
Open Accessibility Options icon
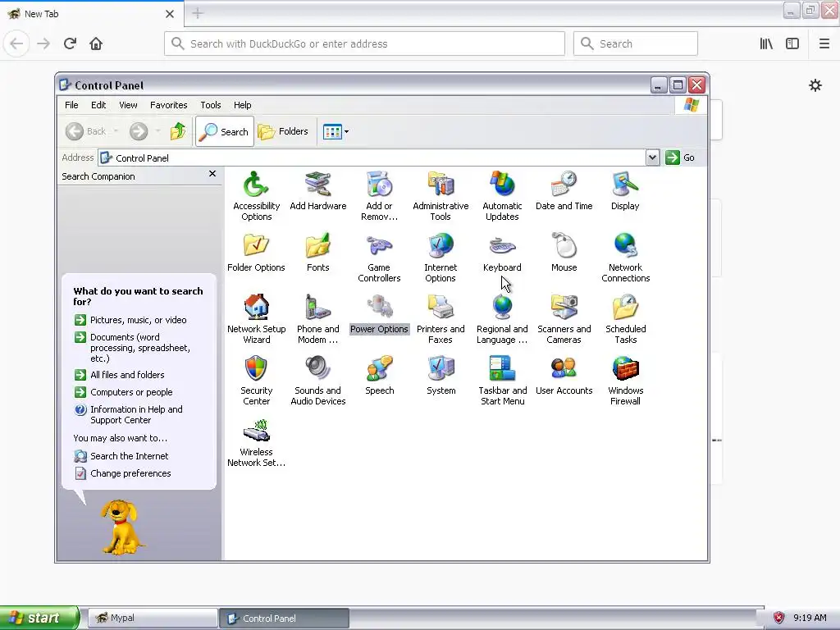click(x=256, y=196)
